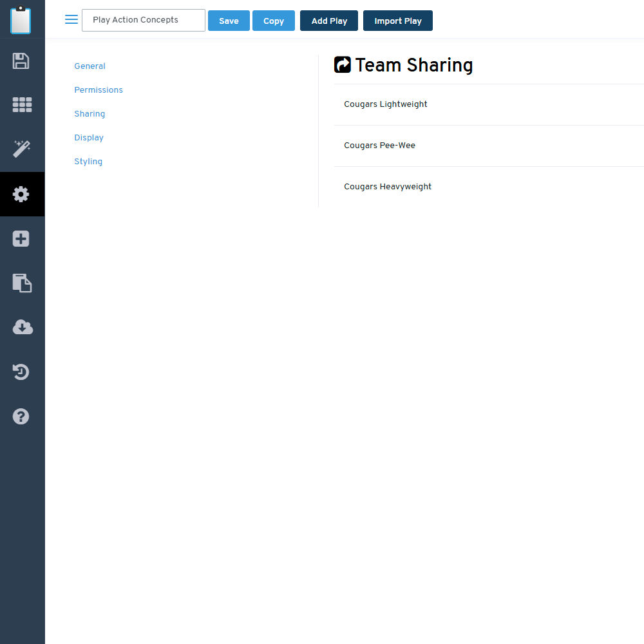The image size is (644, 644).
Task: Click the clipboard logo icon
Action: coord(21,20)
